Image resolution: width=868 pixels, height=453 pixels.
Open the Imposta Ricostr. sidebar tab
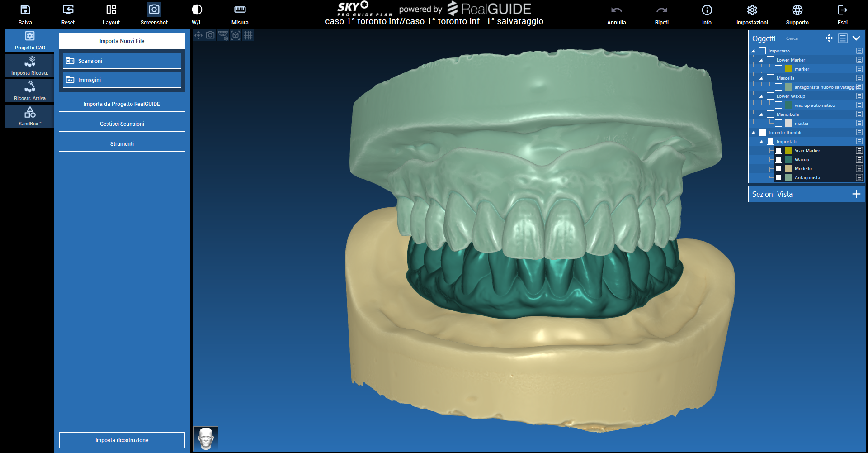[30, 66]
